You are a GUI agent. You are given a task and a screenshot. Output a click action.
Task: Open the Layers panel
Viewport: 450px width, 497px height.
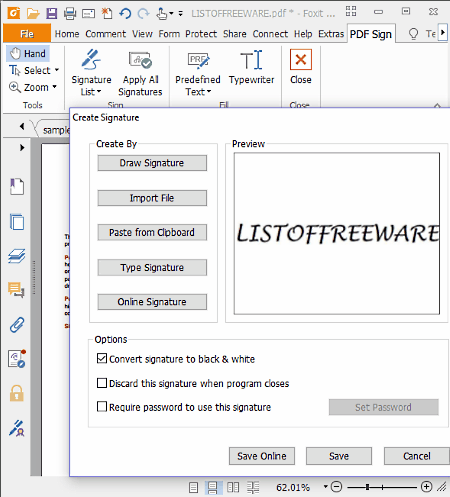[17, 256]
